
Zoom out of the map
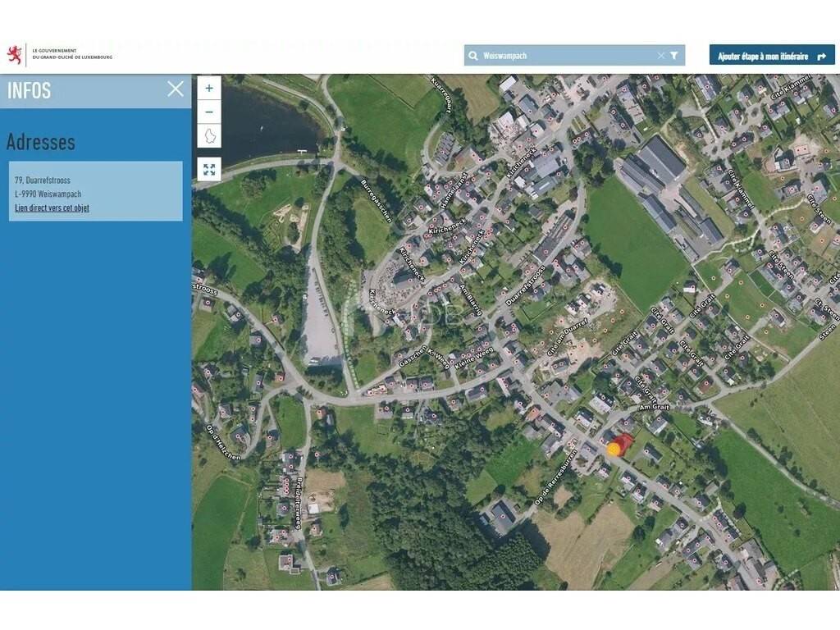coord(209,112)
